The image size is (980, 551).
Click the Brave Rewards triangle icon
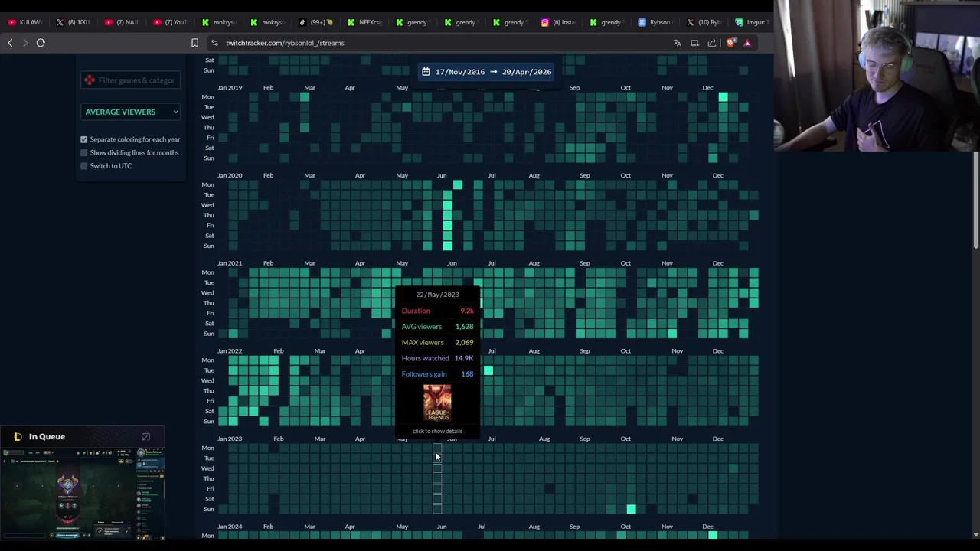point(747,43)
